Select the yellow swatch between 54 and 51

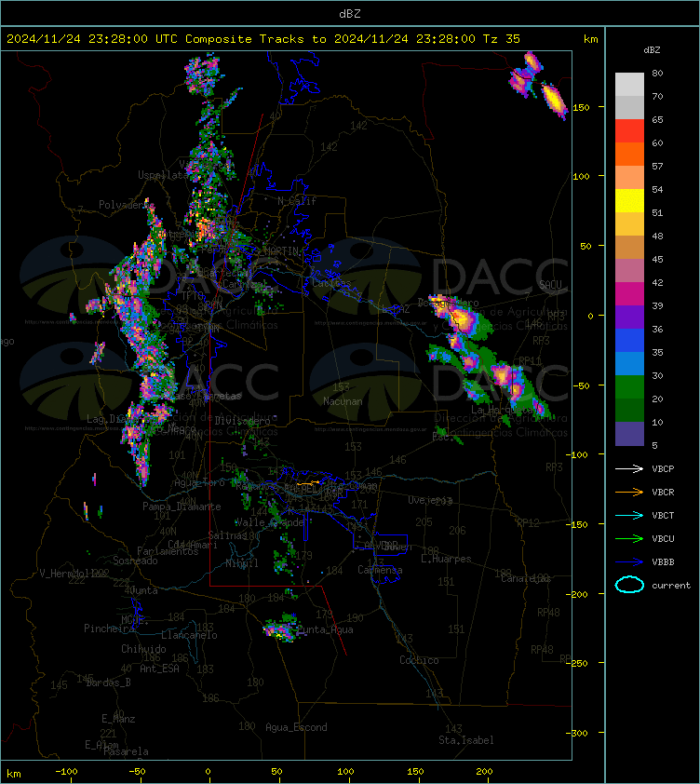pos(629,200)
